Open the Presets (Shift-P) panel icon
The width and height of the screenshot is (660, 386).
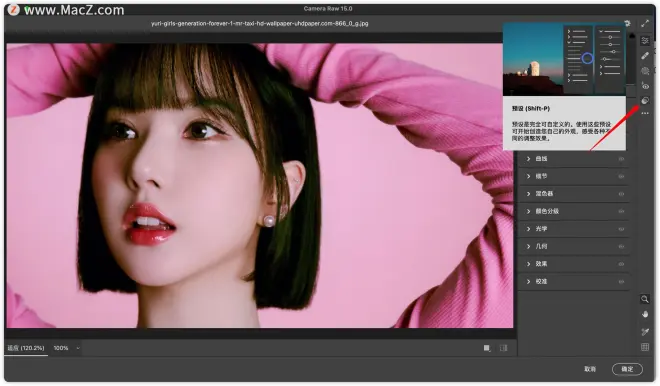[645, 100]
